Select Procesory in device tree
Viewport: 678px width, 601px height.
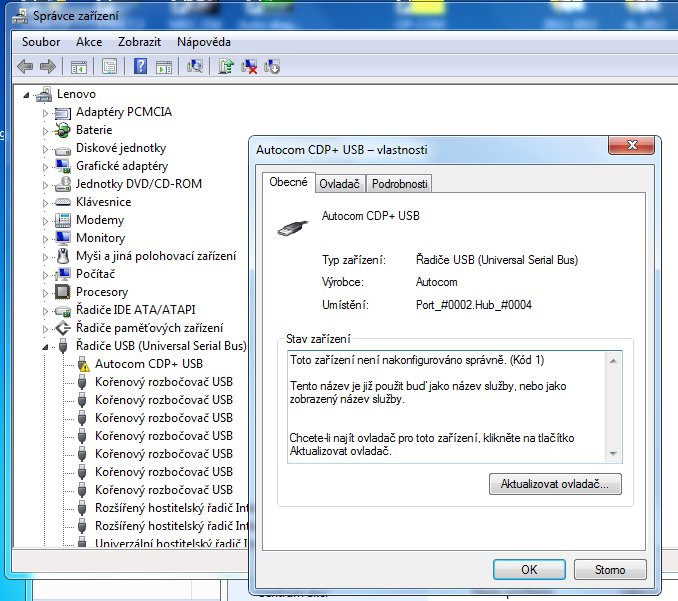[x=102, y=292]
